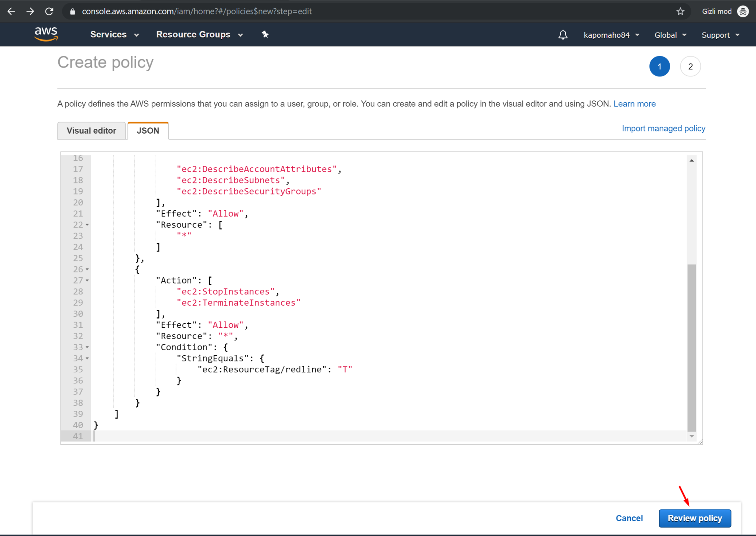Open the kapomaho84 account menu
The image size is (756, 536).
click(x=611, y=35)
